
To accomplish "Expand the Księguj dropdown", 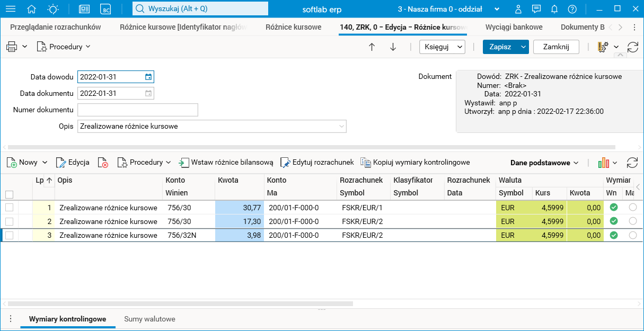I will pyautogui.click(x=442, y=47).
